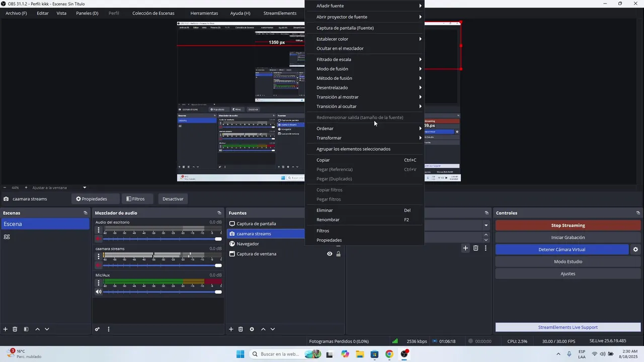Viewport: 644px width, 362px height.
Task: Undock the Escenas panel with its float icon
Action: click(x=86, y=213)
